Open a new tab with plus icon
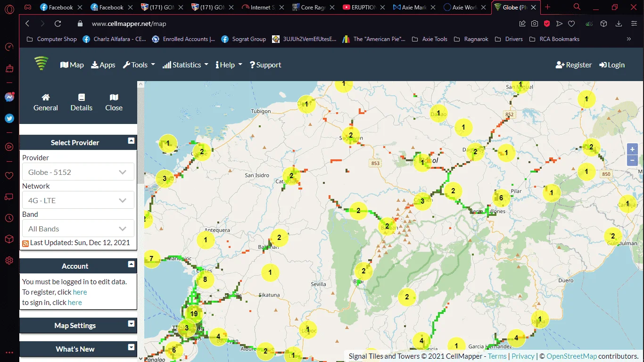644x362 pixels. [547, 7]
